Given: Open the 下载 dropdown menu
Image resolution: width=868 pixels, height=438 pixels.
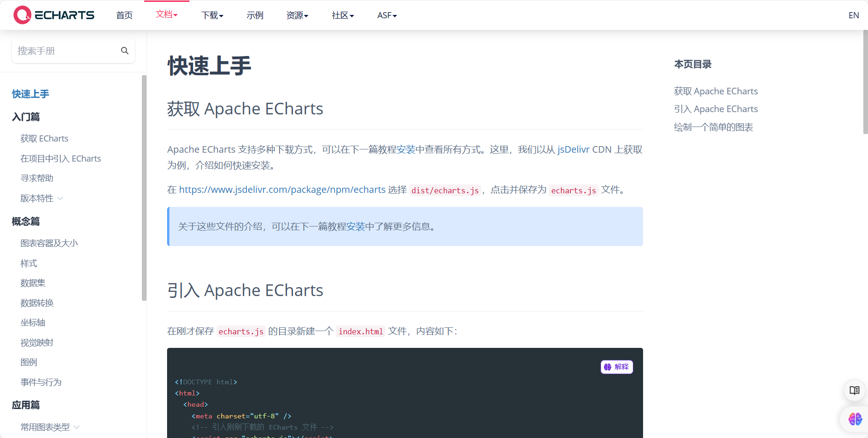Looking at the screenshot, I should click(212, 14).
